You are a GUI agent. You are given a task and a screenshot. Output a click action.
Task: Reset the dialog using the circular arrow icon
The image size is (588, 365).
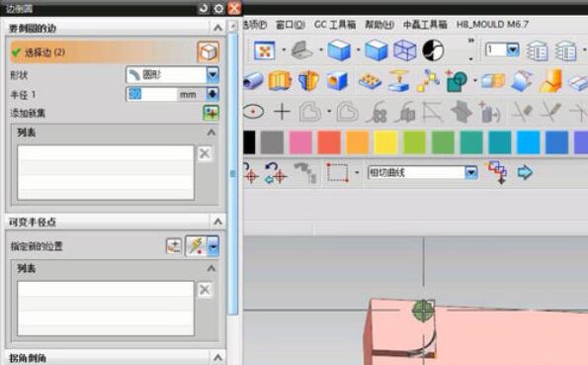click(x=204, y=8)
